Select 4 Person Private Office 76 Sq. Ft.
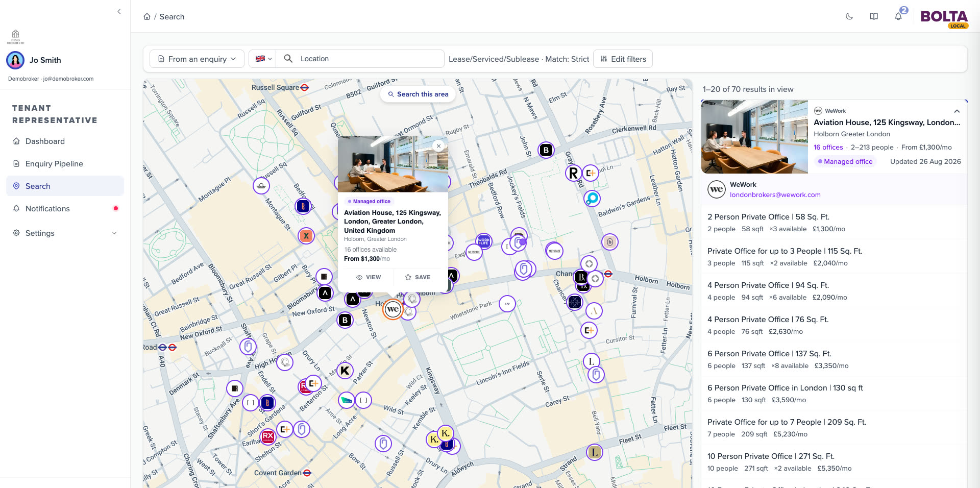980x488 pixels. (x=834, y=325)
